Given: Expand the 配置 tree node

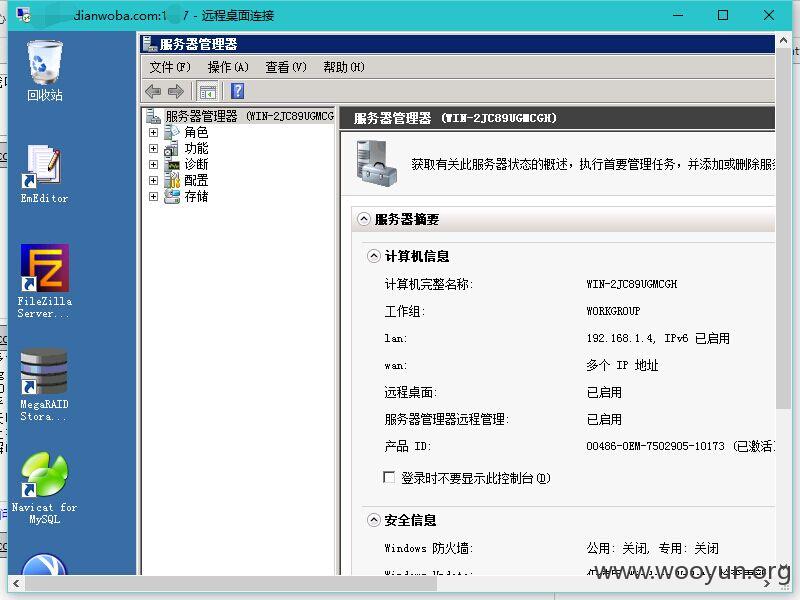Looking at the screenshot, I should click(153, 181).
